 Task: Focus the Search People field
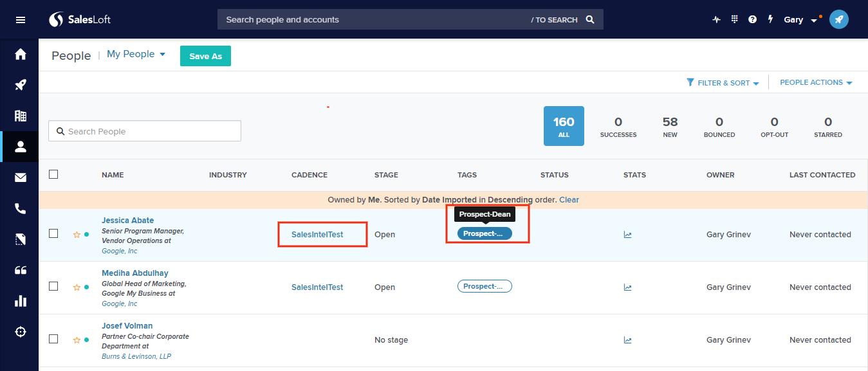click(x=145, y=131)
